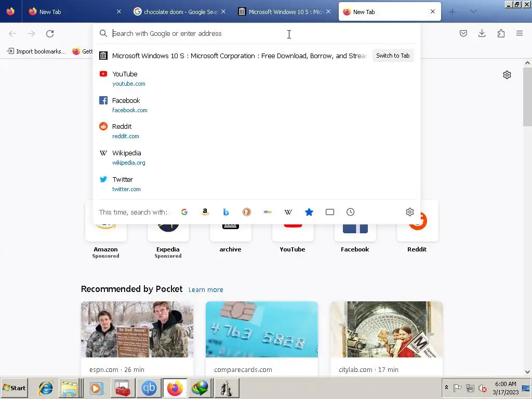The width and height of the screenshot is (532, 399).
Task: Launch the media player taskbar icon
Action: click(x=96, y=388)
